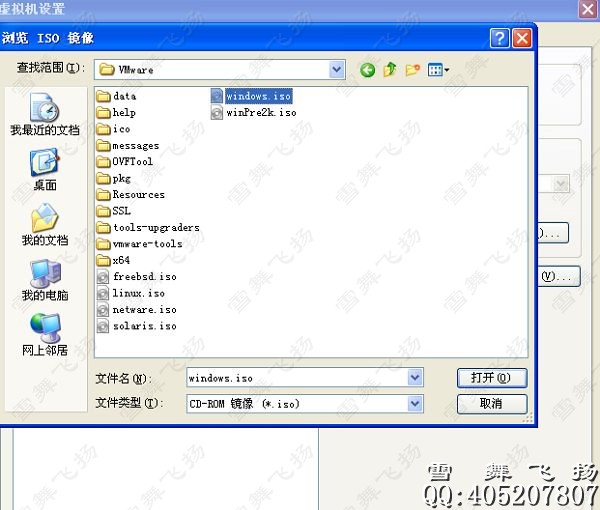Select the linux.iso file

pyautogui.click(x=138, y=293)
